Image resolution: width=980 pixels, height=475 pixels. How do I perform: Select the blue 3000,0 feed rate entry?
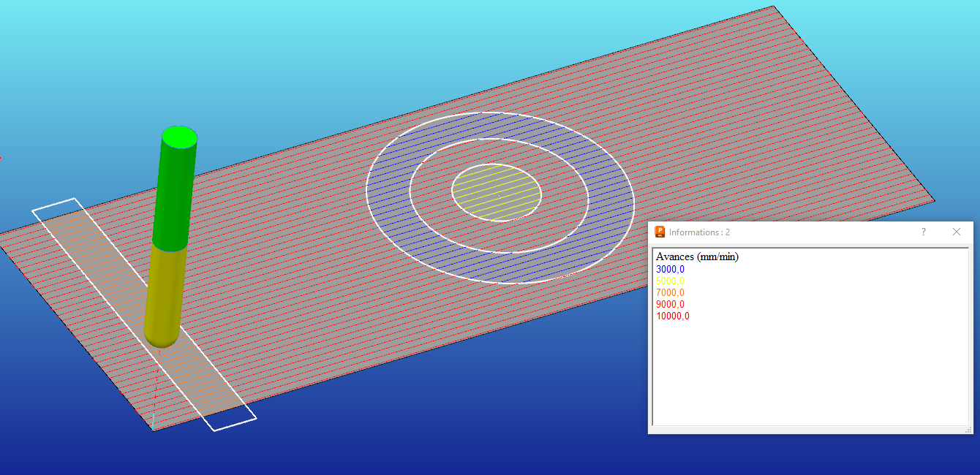click(670, 269)
